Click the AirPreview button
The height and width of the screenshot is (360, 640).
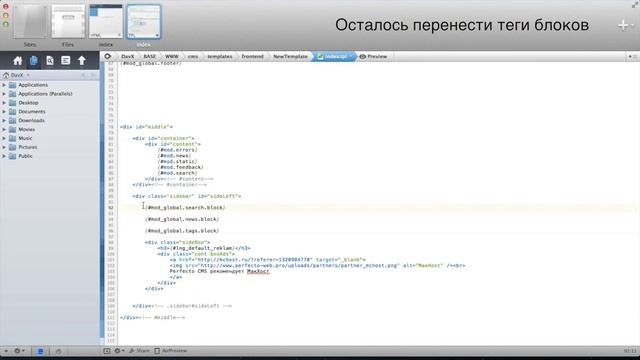[171, 351]
